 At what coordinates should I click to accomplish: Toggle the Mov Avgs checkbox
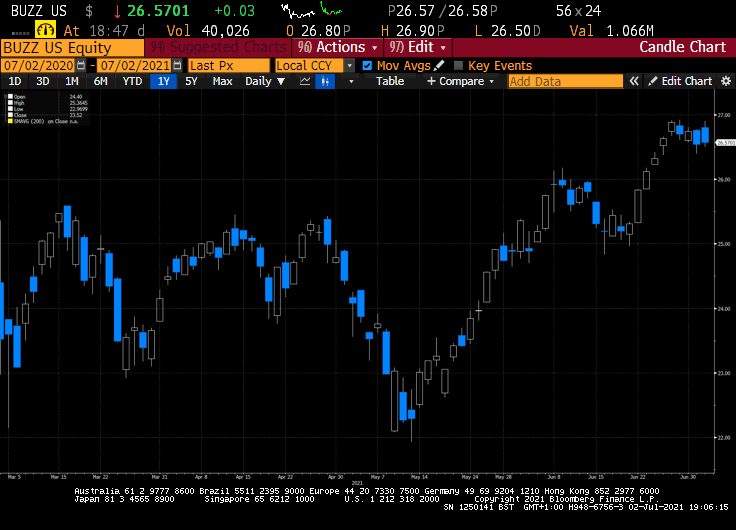tap(367, 66)
